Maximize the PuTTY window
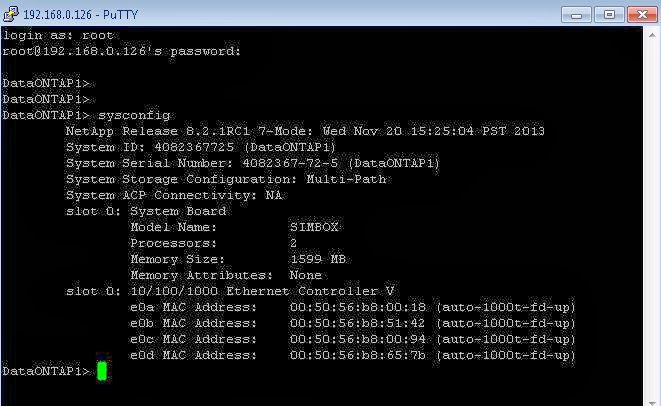Image resolution: width=661 pixels, height=406 pixels. (x=609, y=15)
